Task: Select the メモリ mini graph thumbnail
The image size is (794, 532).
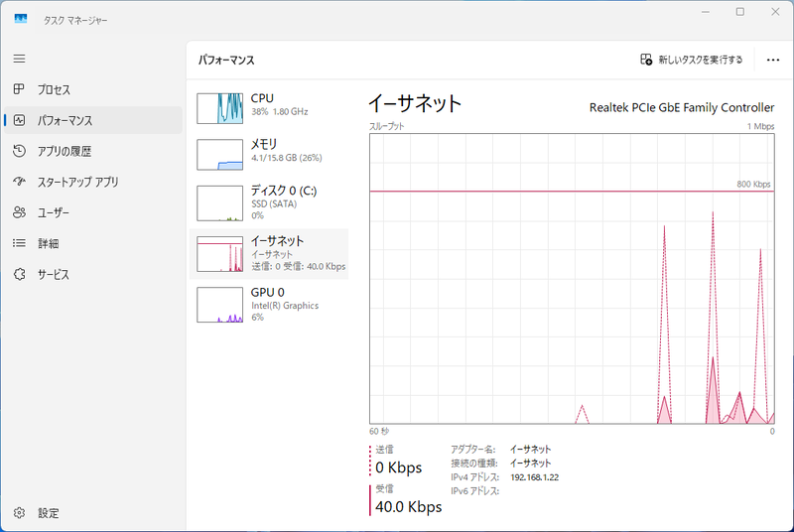Action: [x=219, y=155]
